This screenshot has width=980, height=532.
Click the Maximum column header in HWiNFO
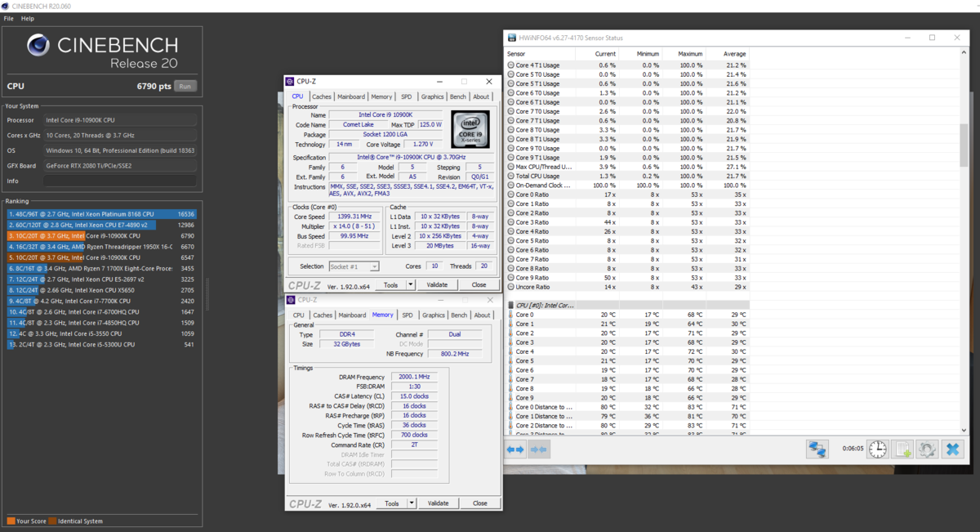[690, 54]
